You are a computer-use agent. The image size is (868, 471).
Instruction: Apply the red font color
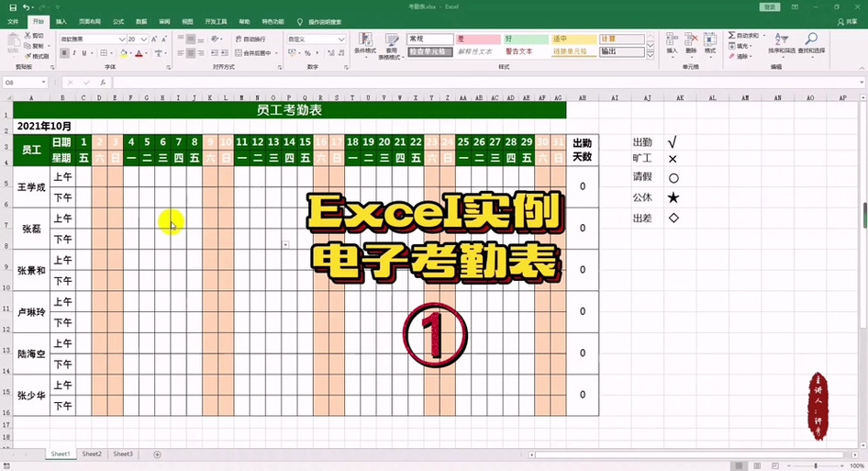pos(139,53)
